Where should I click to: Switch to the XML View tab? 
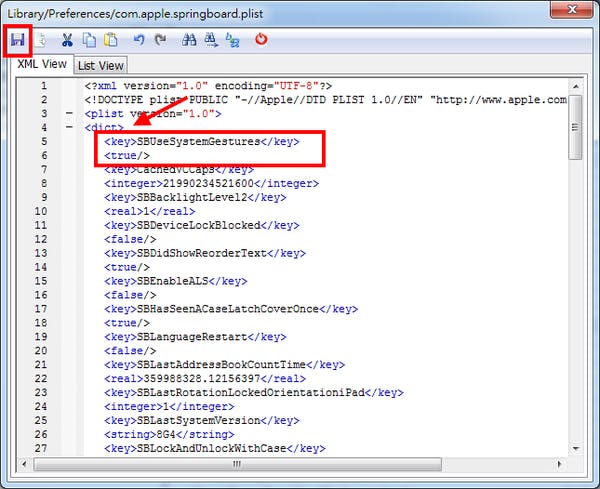coord(42,64)
